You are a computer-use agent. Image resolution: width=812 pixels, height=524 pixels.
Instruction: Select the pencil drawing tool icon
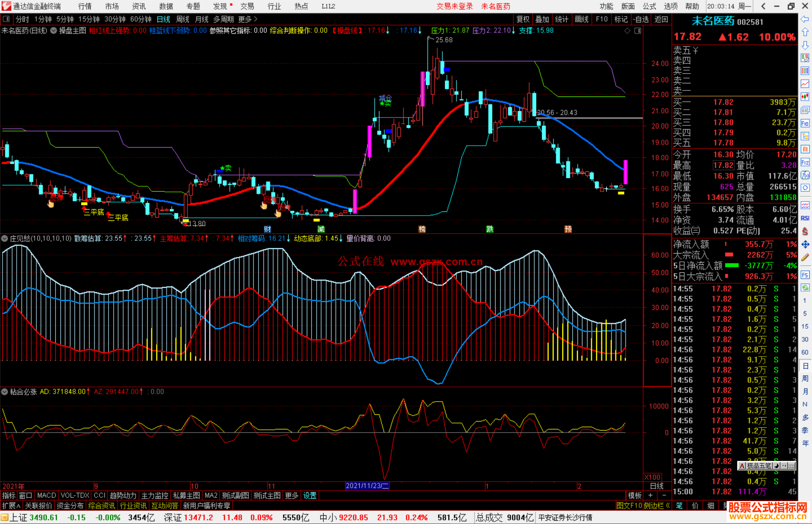[805, 257]
